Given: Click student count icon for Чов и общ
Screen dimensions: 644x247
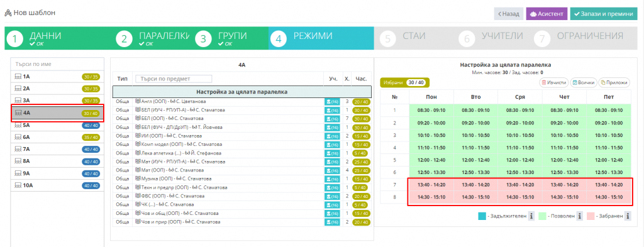Looking at the screenshot, I should click(332, 213).
